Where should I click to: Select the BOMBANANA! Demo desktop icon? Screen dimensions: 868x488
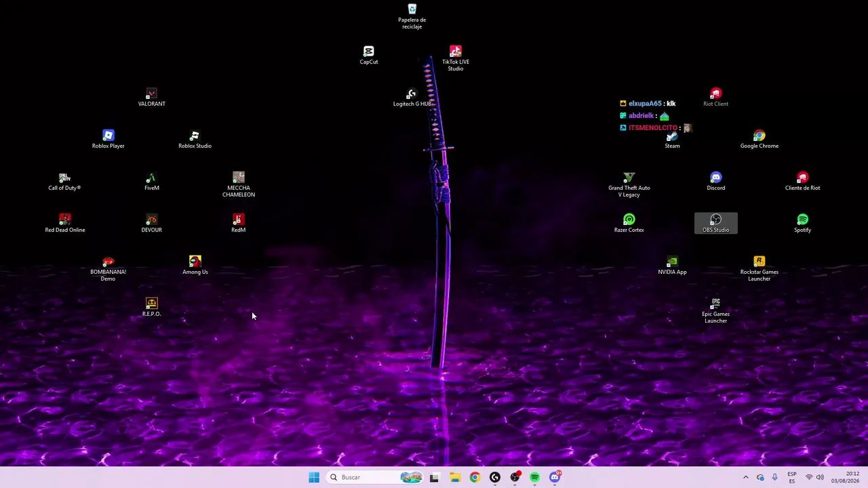[108, 268]
